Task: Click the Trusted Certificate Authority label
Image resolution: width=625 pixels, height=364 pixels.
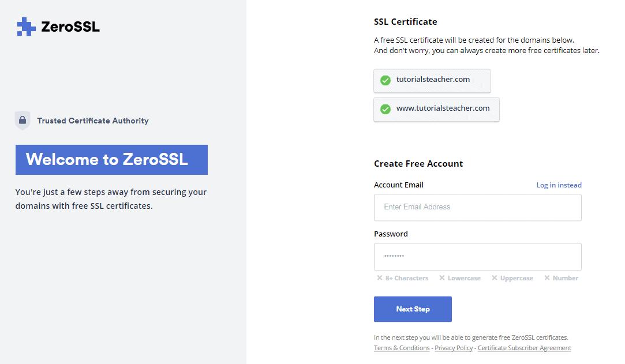Action: (x=92, y=121)
